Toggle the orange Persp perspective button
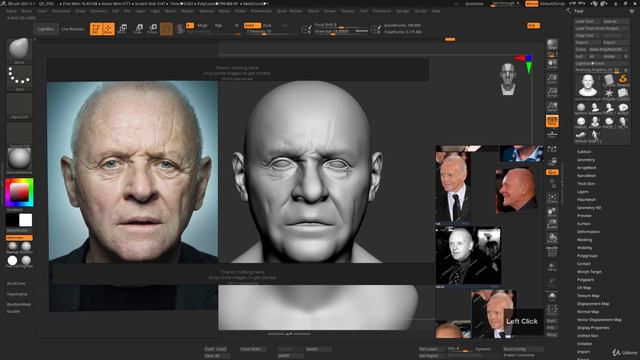Viewport: 640px width, 360px height. point(552,121)
